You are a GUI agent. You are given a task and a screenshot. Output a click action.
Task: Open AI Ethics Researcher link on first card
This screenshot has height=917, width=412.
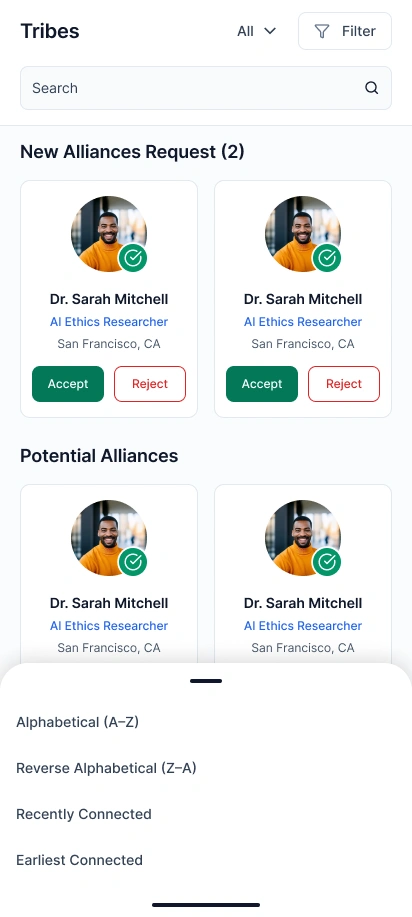pos(109,322)
